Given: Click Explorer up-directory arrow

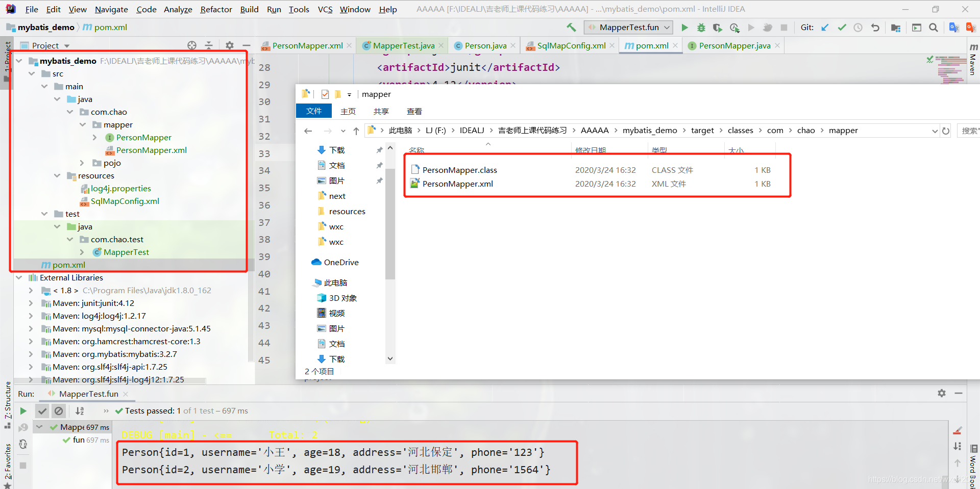Looking at the screenshot, I should [356, 131].
